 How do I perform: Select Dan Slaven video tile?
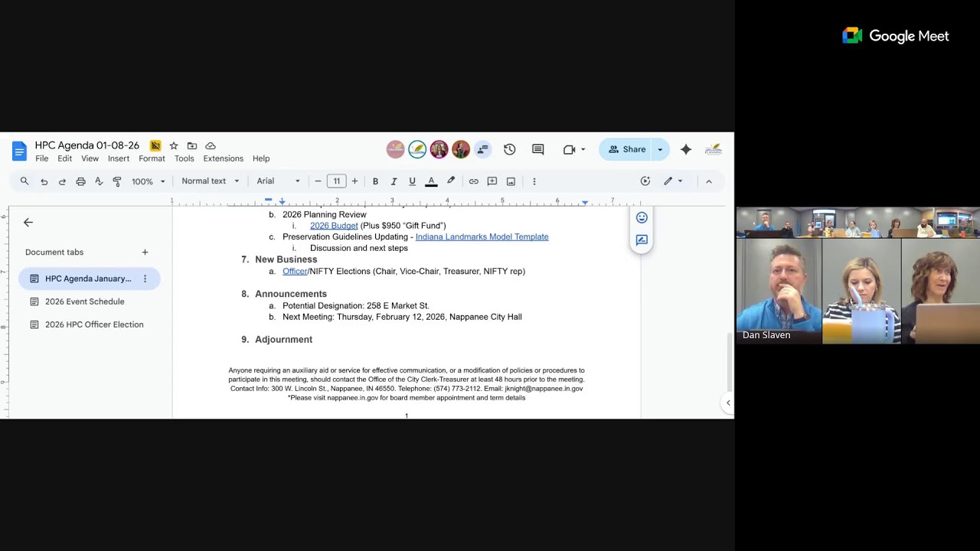tap(779, 291)
